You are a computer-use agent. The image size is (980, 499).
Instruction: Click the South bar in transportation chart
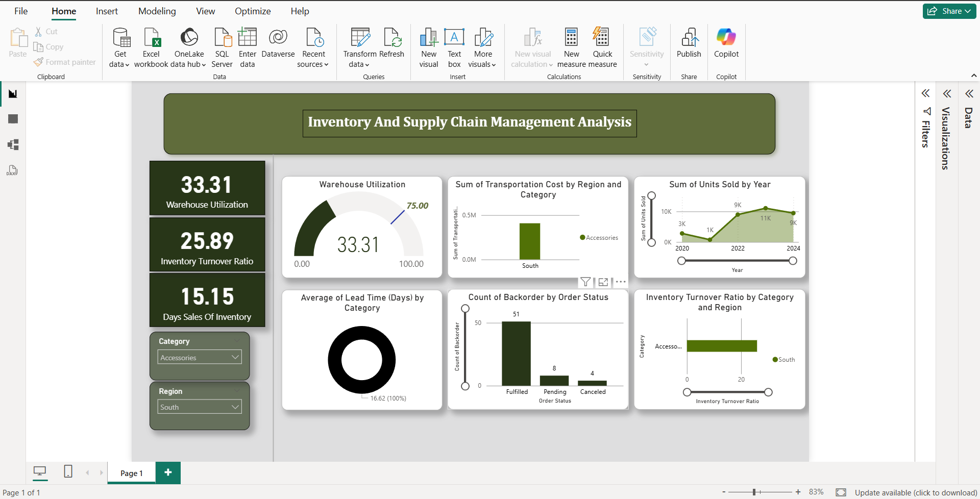(x=530, y=241)
